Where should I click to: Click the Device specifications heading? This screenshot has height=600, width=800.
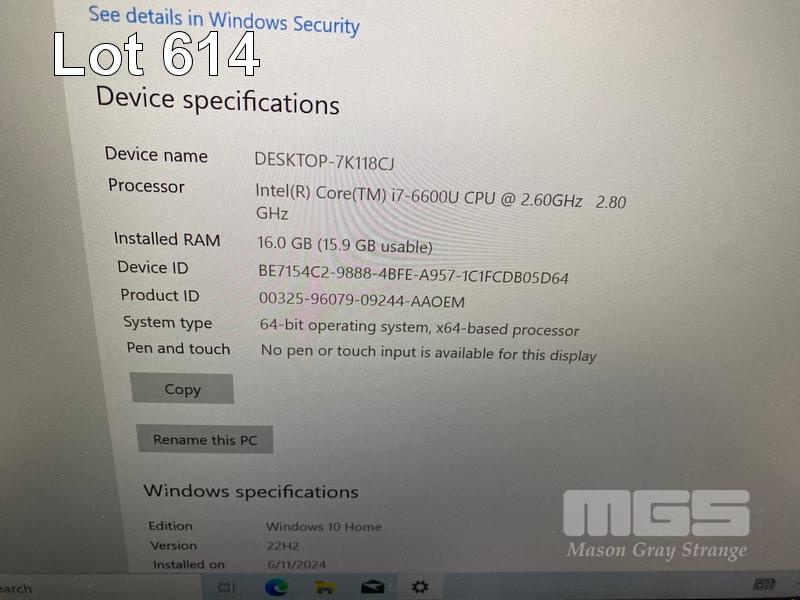tap(218, 101)
